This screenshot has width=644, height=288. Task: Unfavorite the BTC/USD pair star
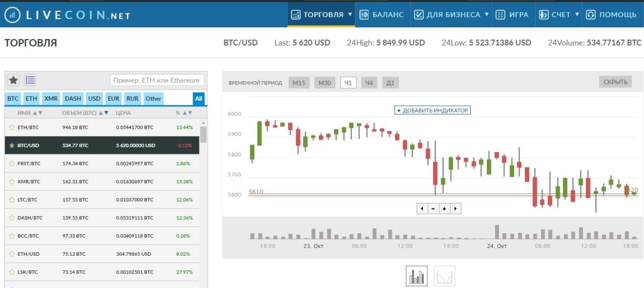click(x=11, y=145)
